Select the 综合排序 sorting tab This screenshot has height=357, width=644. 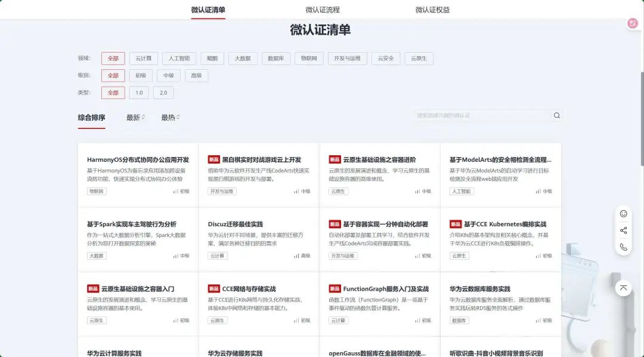coord(92,118)
